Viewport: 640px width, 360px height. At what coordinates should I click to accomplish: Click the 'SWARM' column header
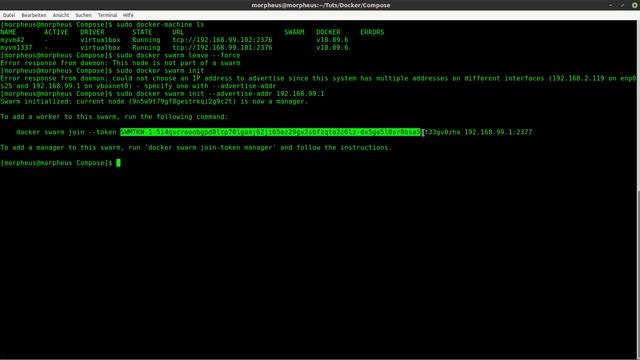294,32
